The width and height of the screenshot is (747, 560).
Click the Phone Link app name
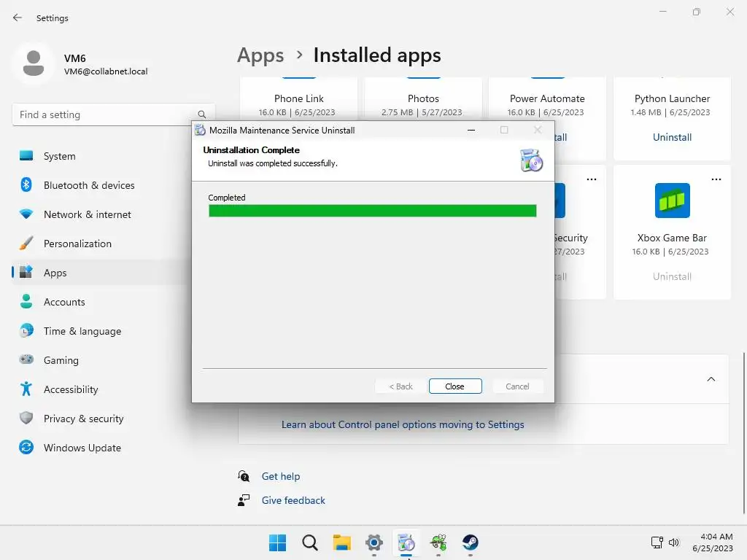(298, 98)
